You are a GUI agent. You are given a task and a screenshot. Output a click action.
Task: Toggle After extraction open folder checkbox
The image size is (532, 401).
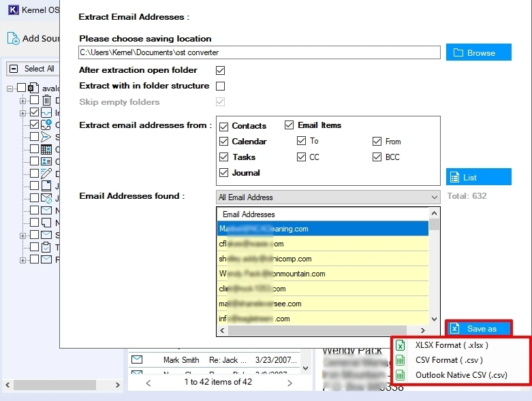point(220,70)
